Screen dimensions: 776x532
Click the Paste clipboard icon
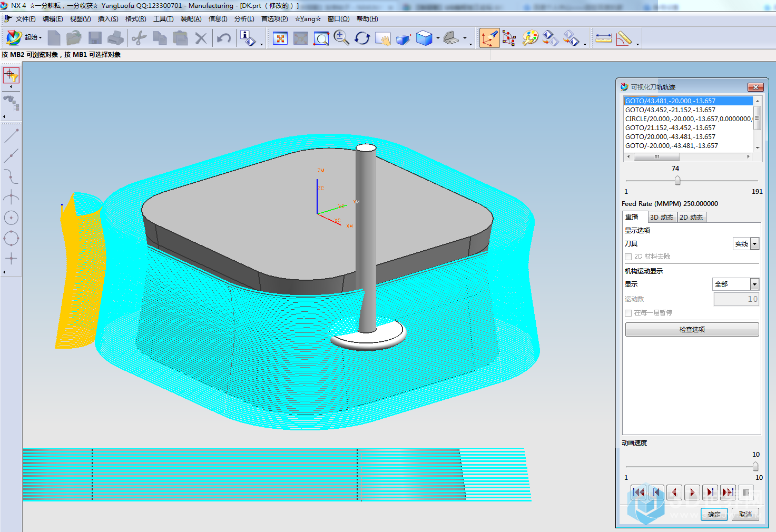180,38
